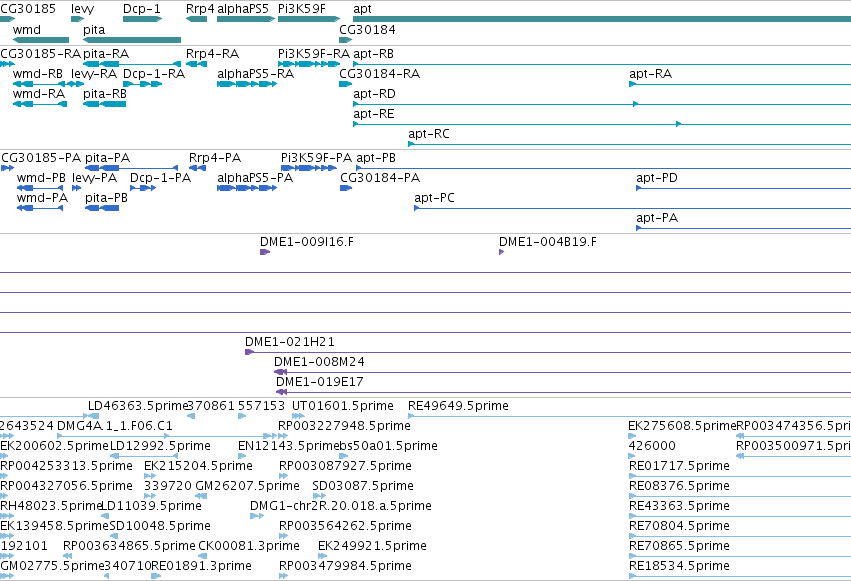Select the pita-PA protein label
The image size is (851, 581).
107,158
